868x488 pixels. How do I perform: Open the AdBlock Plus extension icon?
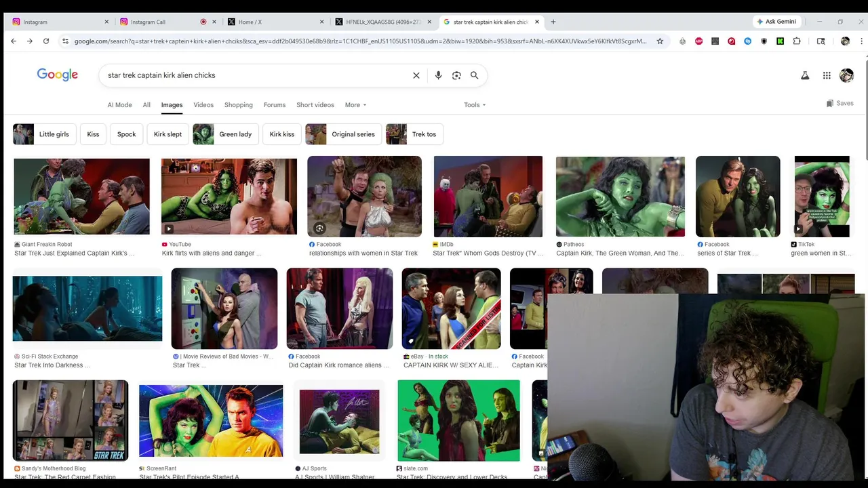click(x=698, y=41)
